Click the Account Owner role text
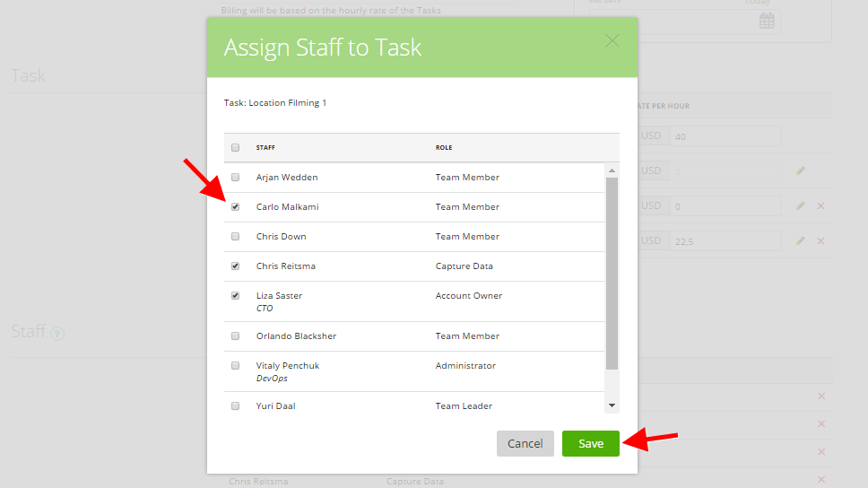 pyautogui.click(x=468, y=296)
